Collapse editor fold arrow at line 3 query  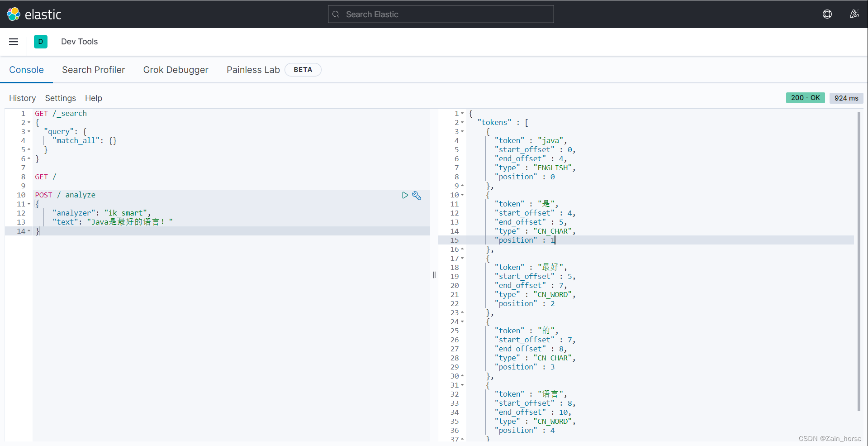coord(29,132)
